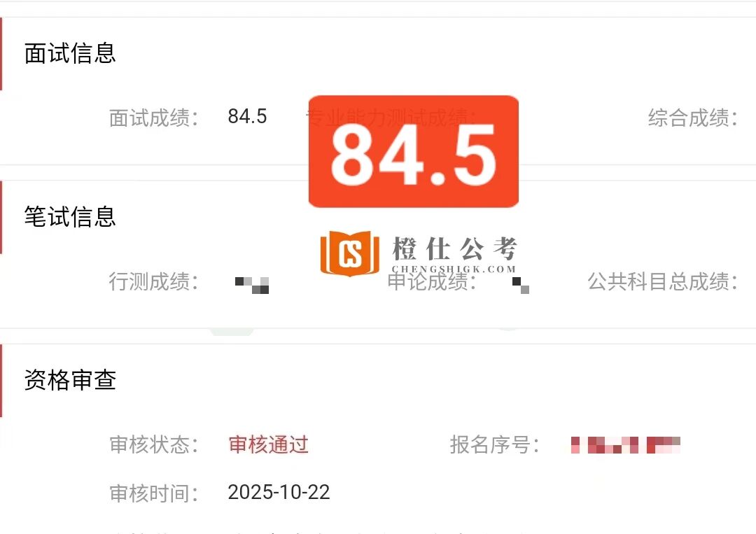Click the 审核时间 label
The width and height of the screenshot is (756, 534).
154,493
